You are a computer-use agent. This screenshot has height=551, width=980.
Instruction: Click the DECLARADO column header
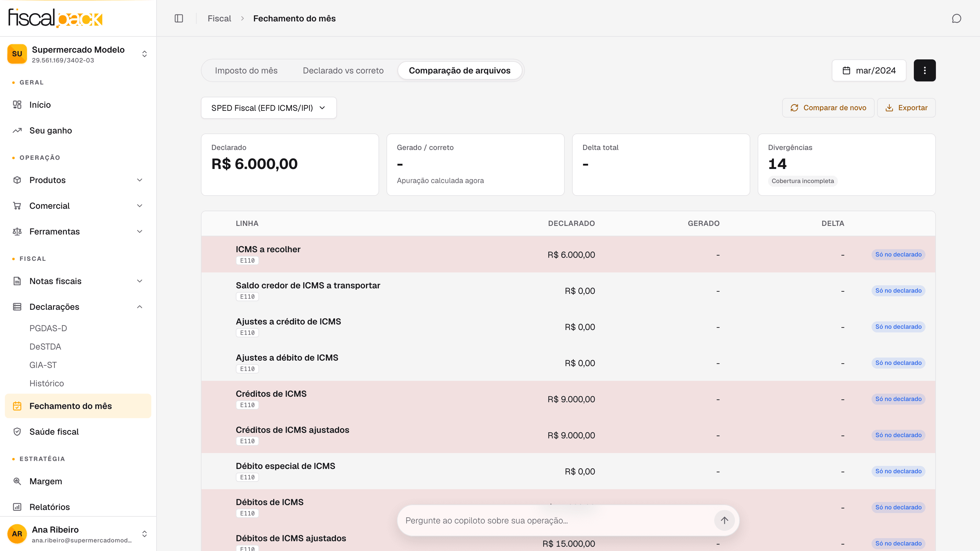(x=571, y=223)
